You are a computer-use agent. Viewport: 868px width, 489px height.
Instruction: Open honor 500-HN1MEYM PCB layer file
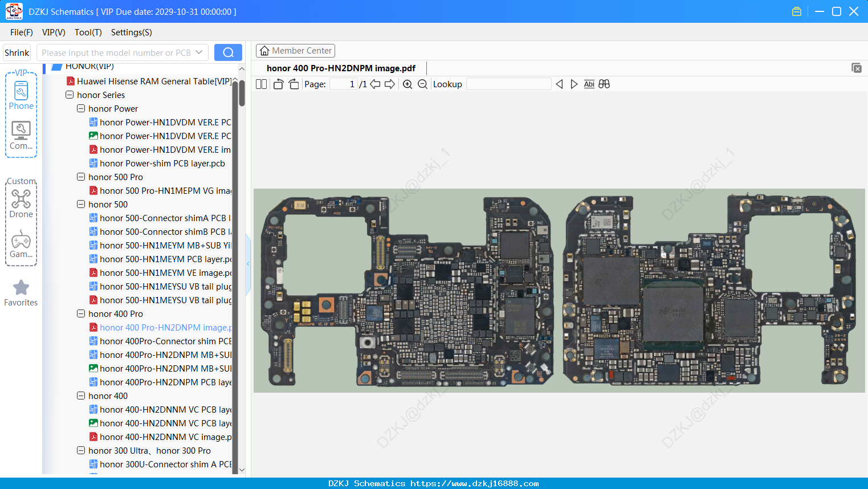coord(160,259)
